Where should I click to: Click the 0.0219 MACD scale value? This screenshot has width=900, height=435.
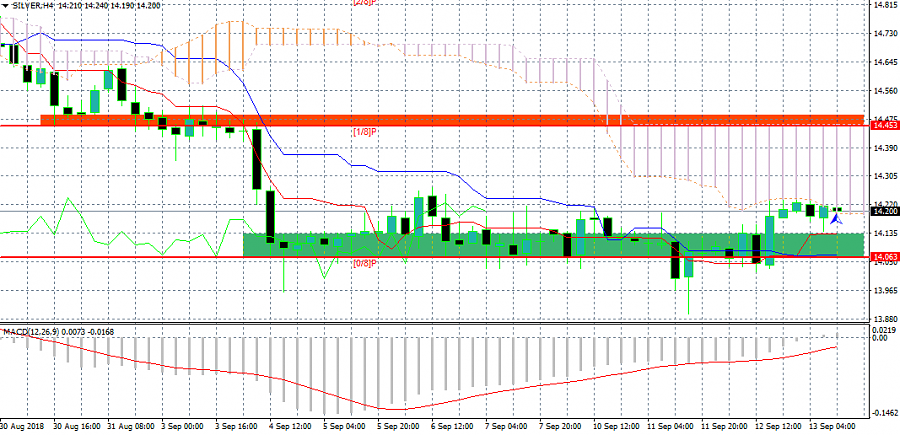point(883,329)
